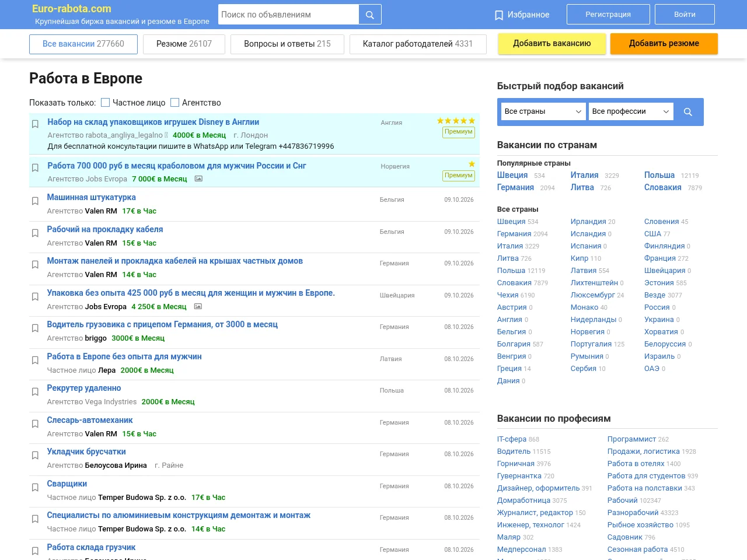Open Избранное bookmark icon in header

coord(499,15)
